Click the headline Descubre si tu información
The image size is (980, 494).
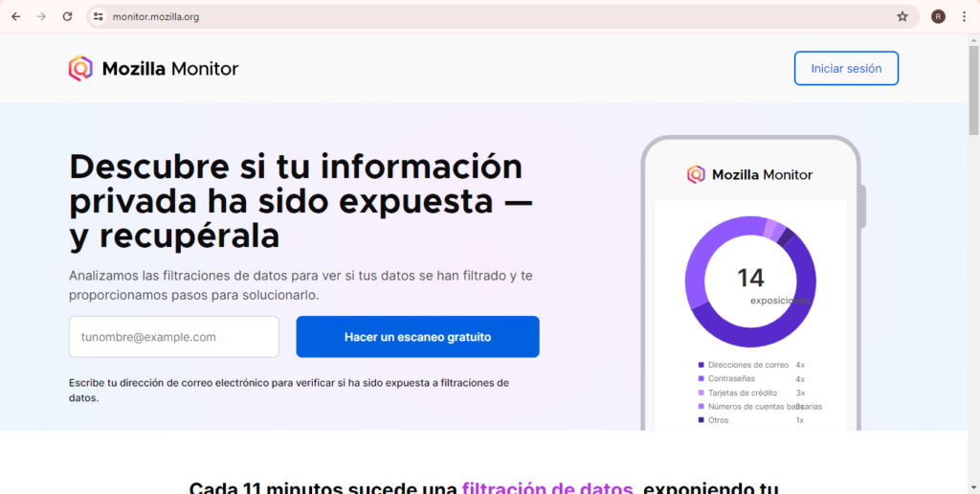tap(296, 167)
